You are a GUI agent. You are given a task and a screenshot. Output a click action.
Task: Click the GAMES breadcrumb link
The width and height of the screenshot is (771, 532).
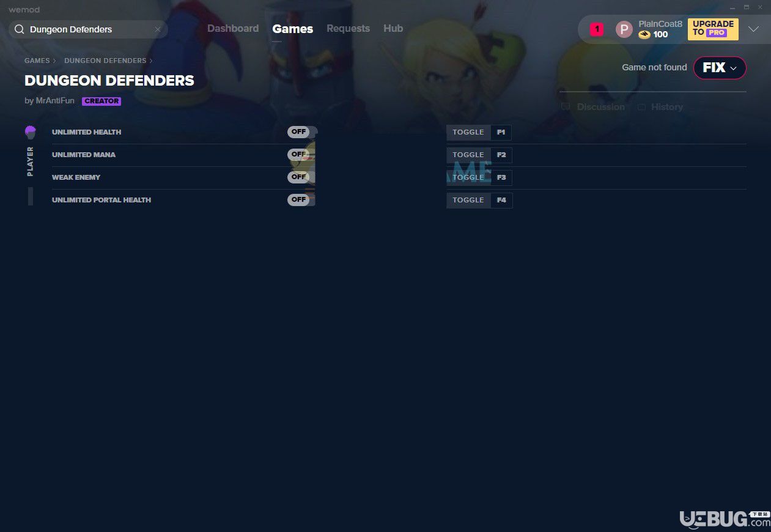coord(37,61)
